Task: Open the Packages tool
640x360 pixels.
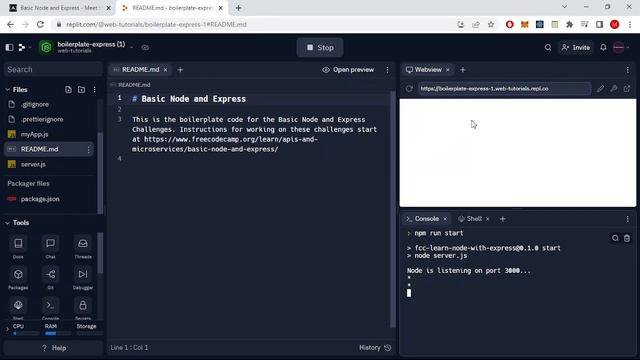Action: coord(18,278)
